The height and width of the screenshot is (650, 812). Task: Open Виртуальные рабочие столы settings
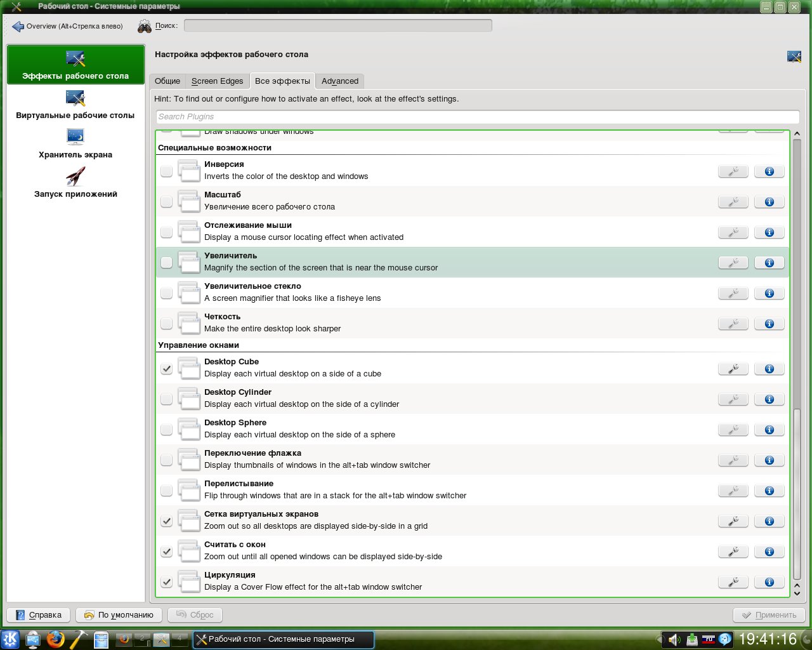pyautogui.click(x=75, y=105)
